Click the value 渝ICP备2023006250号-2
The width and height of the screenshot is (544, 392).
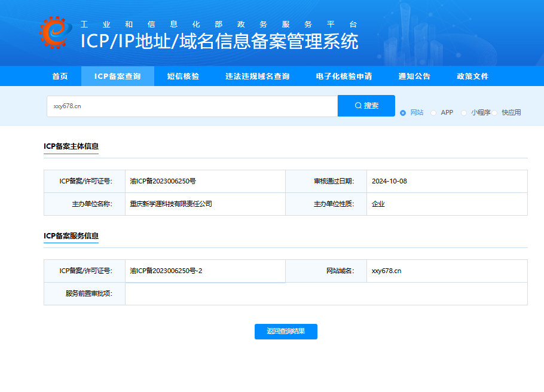tap(166, 271)
